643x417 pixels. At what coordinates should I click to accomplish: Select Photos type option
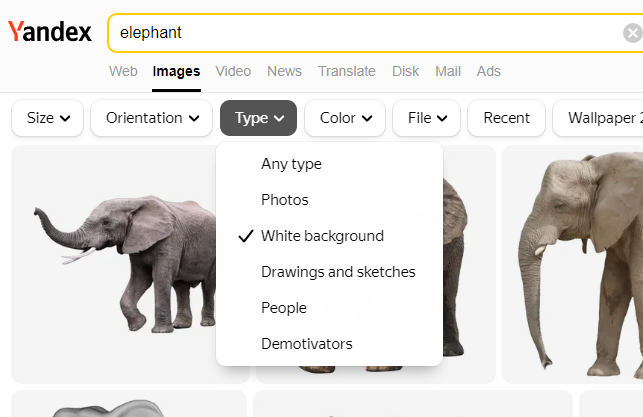coord(285,200)
